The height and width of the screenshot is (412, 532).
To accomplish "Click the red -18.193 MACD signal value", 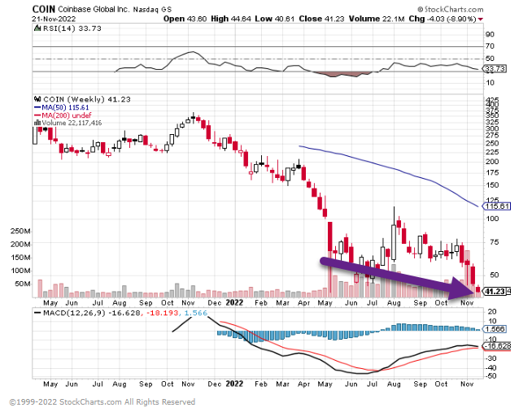I will pyautogui.click(x=162, y=313).
